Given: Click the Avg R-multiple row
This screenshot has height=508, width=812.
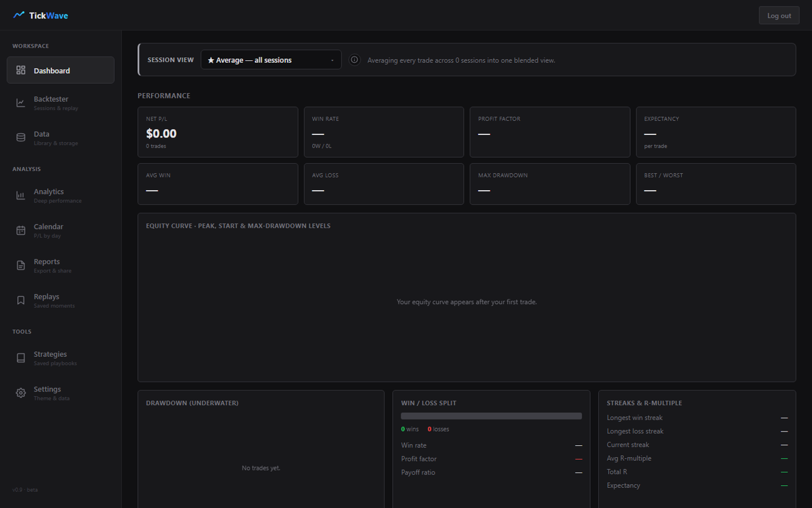Looking at the screenshot, I should (x=697, y=458).
